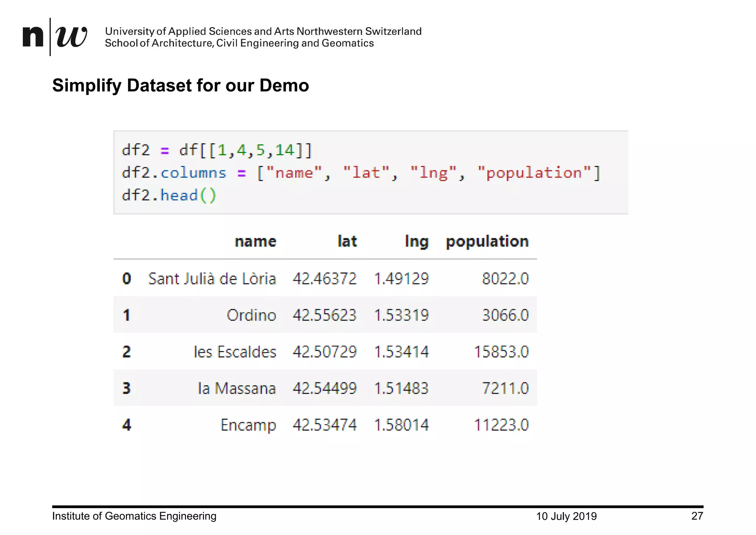Viewport: 756px width, 535px height.
Task: Click row index 3
Action: (x=127, y=388)
